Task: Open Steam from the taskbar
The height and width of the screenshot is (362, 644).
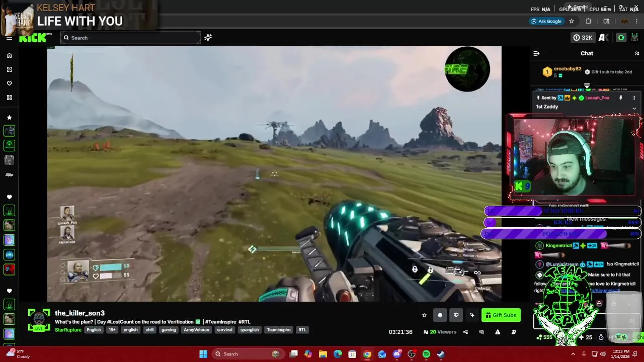Action: pyautogui.click(x=441, y=354)
